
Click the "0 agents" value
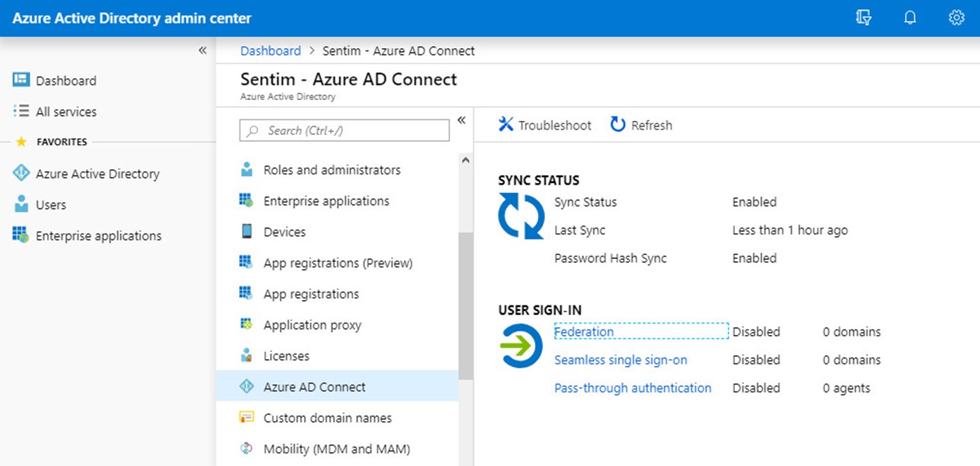847,388
